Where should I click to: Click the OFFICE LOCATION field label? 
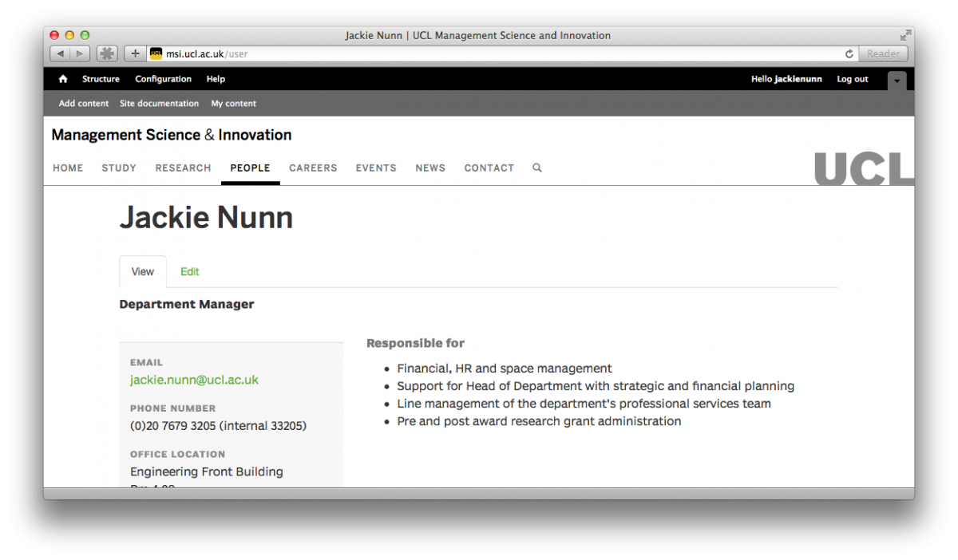pyautogui.click(x=178, y=454)
